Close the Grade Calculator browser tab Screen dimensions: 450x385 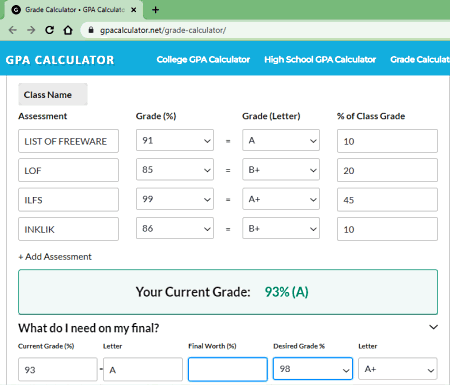[133, 10]
